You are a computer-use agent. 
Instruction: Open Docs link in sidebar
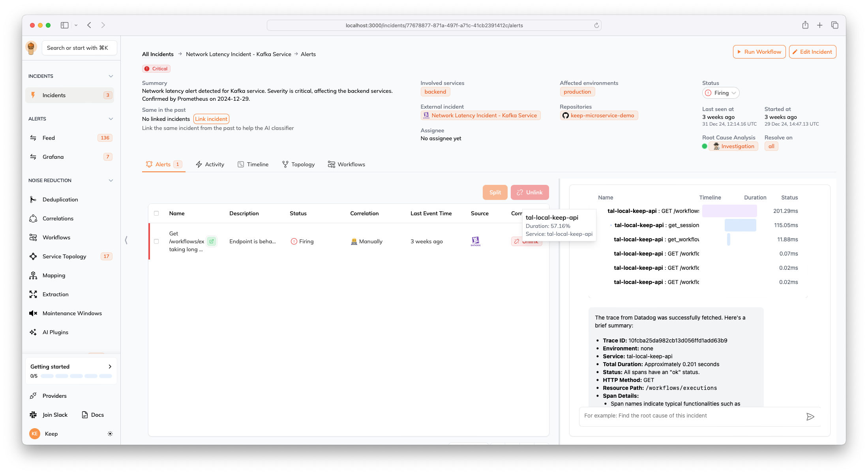(93, 415)
